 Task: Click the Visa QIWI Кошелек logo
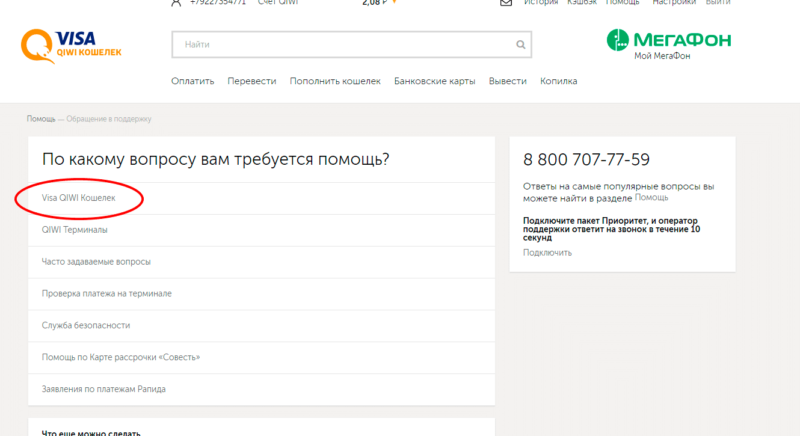(x=71, y=46)
